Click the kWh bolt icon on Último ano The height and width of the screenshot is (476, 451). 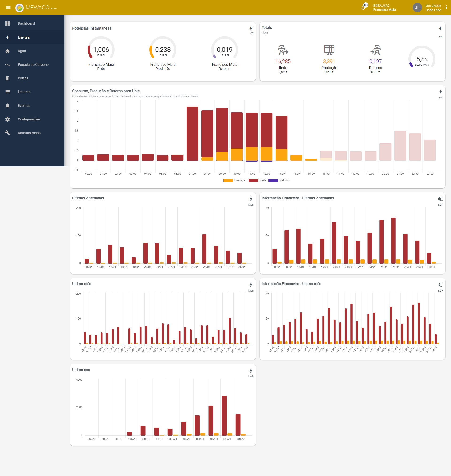click(251, 371)
